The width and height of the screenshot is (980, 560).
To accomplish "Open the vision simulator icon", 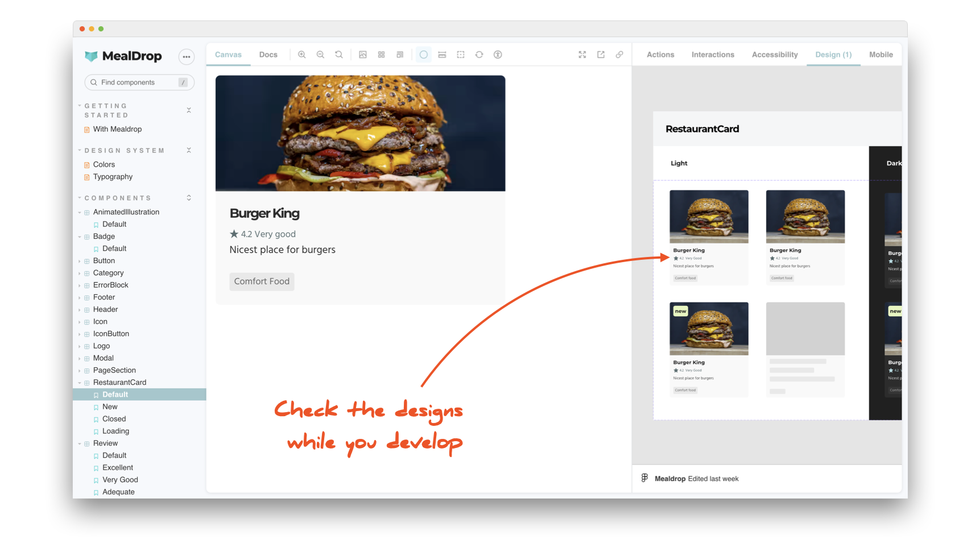I will 498,54.
